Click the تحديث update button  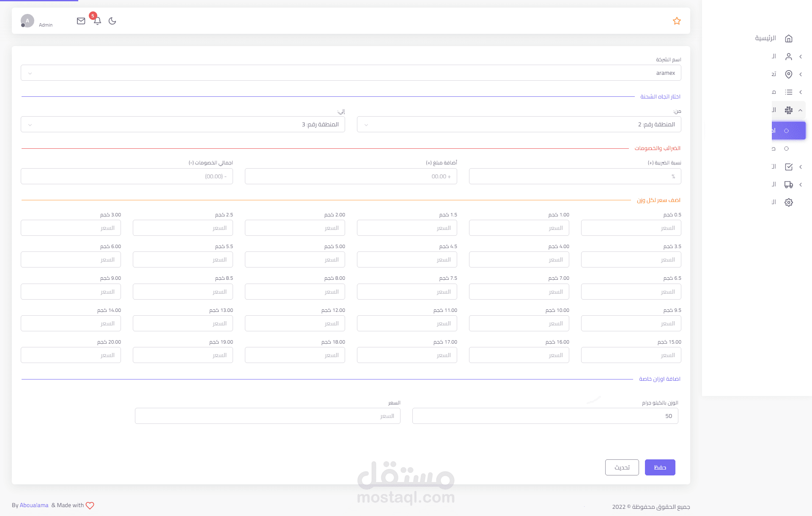click(x=622, y=467)
